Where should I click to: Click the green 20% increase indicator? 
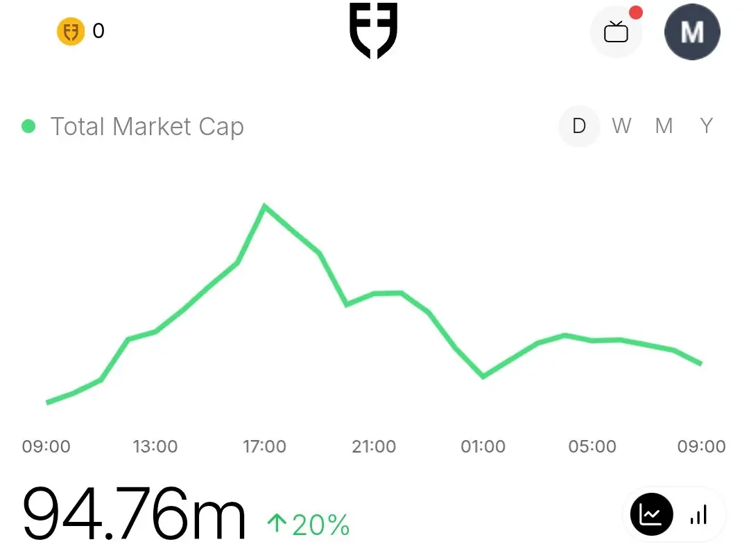point(309,524)
